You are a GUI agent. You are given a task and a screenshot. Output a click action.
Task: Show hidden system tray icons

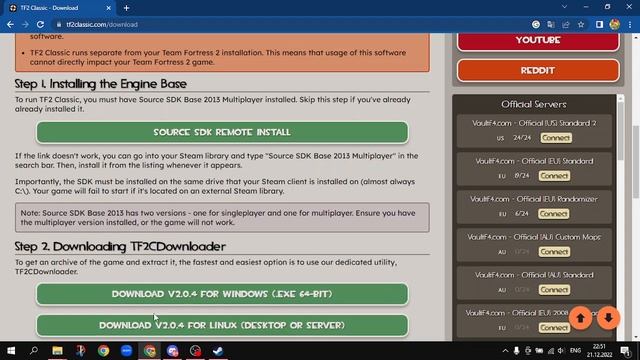coord(505,351)
